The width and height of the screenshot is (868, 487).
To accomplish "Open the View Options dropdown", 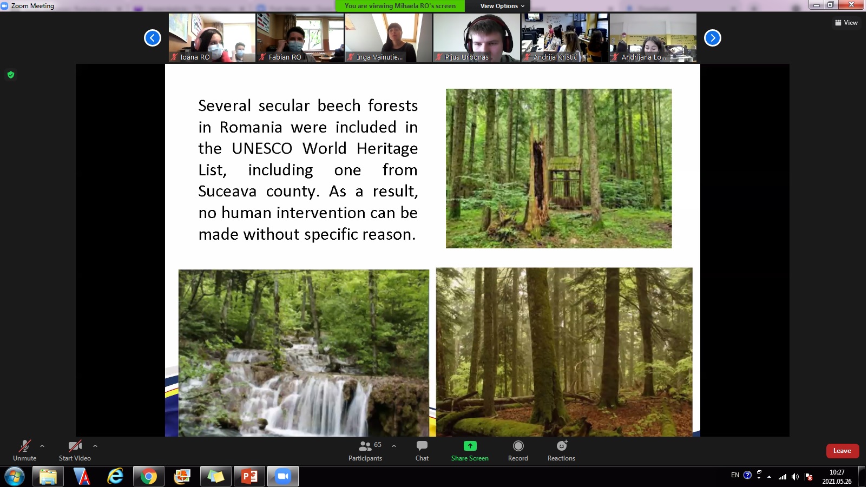I will click(502, 6).
